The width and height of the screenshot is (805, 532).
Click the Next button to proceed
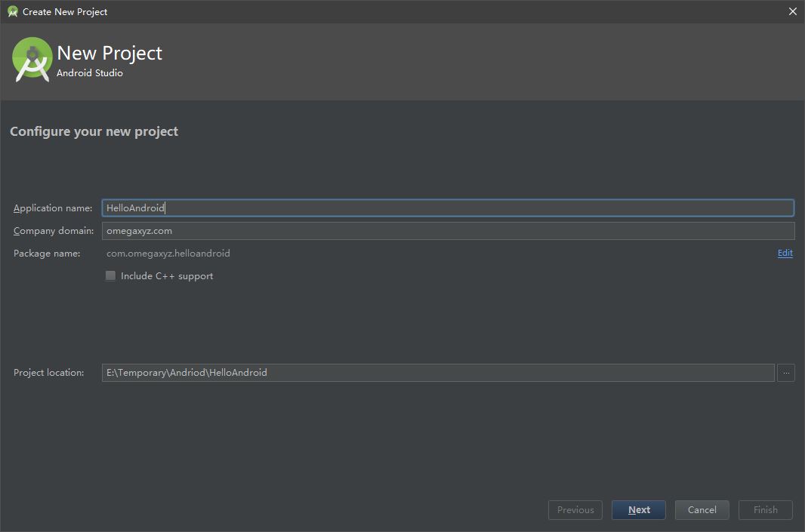(x=638, y=509)
